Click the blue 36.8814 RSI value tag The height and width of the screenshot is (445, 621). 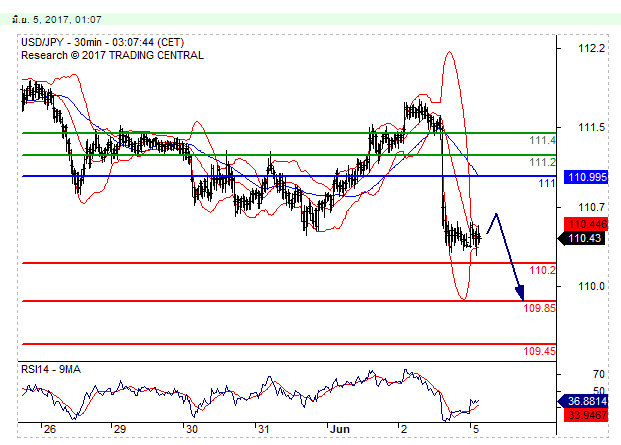pyautogui.click(x=585, y=401)
